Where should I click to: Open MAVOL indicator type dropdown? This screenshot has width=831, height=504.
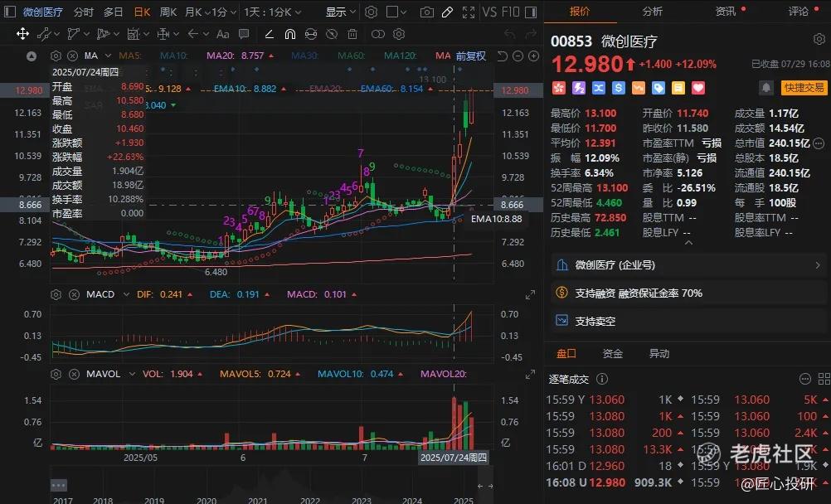click(x=132, y=374)
